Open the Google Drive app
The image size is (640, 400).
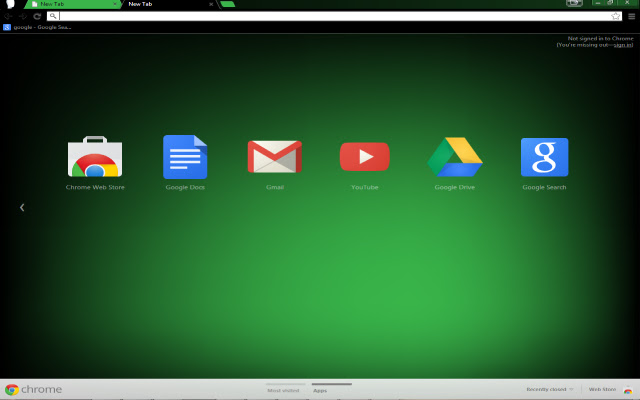455,157
